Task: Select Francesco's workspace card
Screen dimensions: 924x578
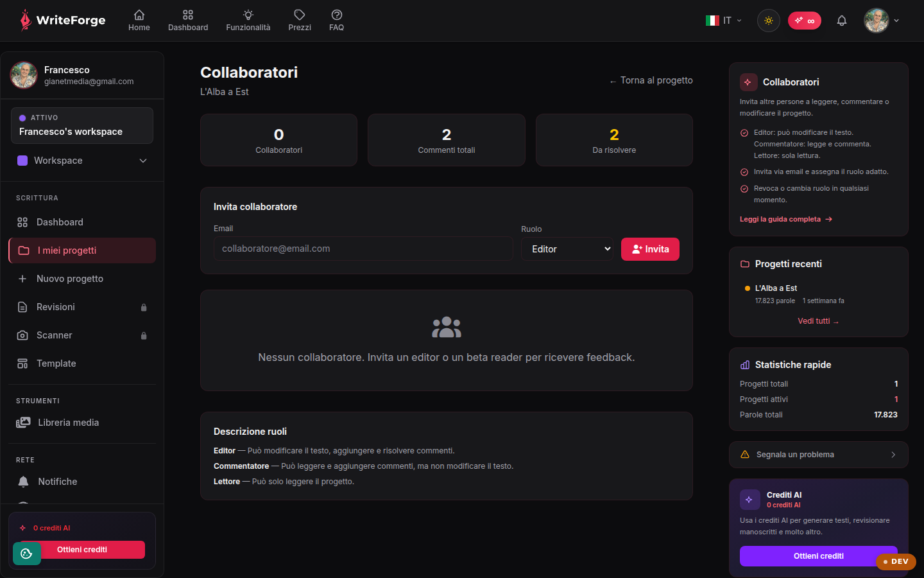Action: (x=82, y=125)
